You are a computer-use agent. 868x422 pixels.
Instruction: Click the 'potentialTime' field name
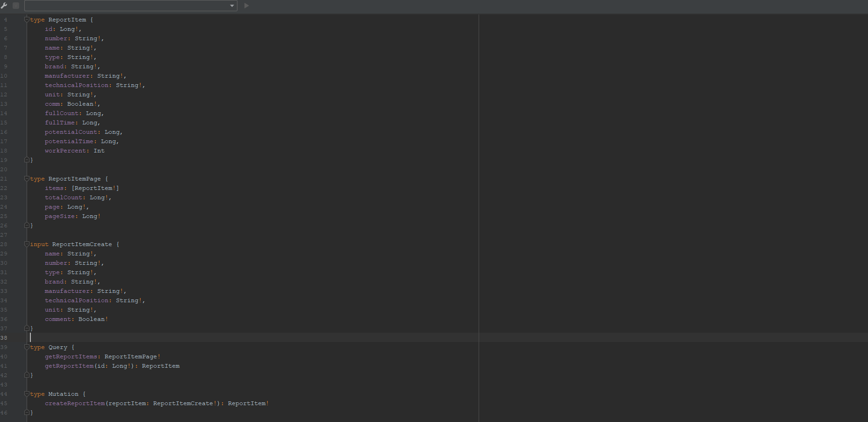coord(69,141)
